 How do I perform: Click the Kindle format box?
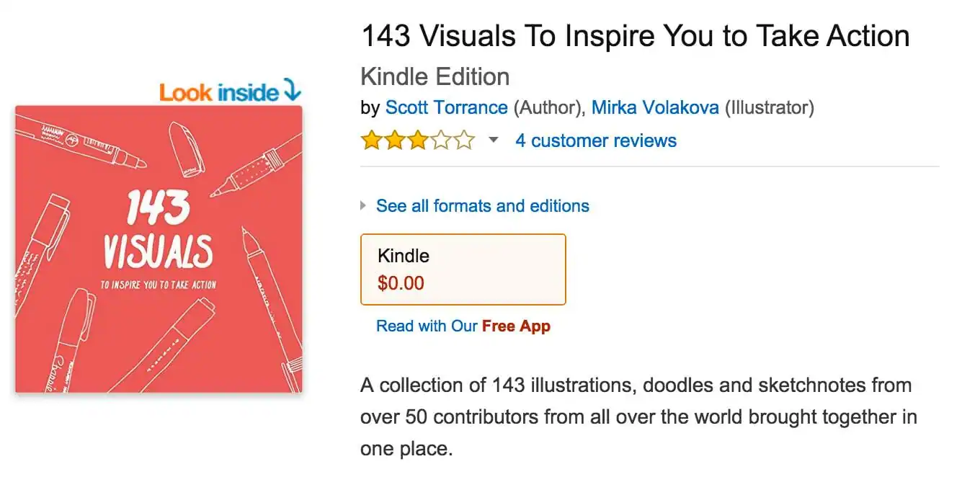click(x=463, y=269)
